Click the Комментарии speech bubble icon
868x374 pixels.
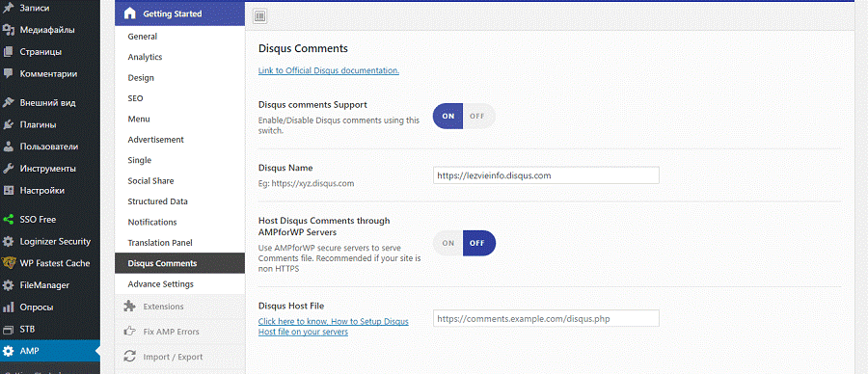pos(9,73)
